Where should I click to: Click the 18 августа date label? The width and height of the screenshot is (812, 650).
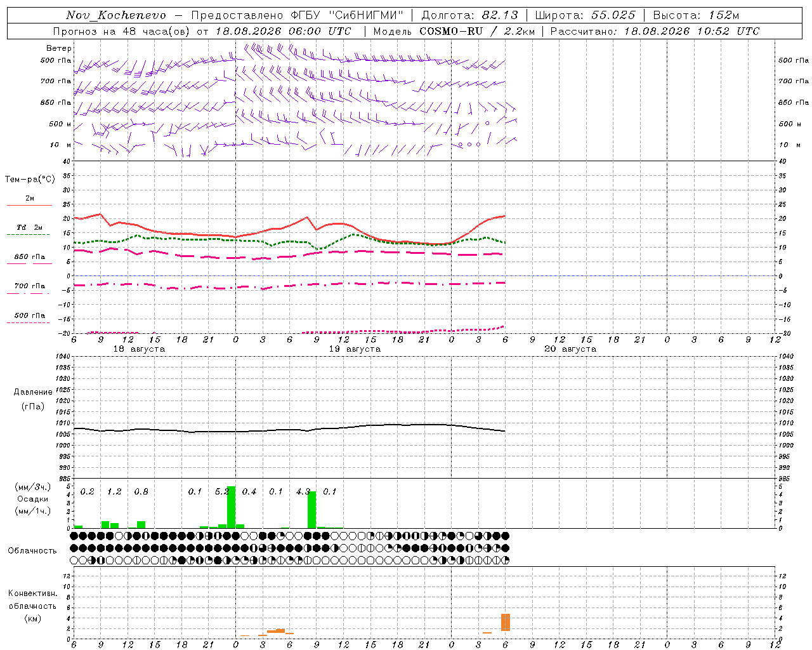139,349
